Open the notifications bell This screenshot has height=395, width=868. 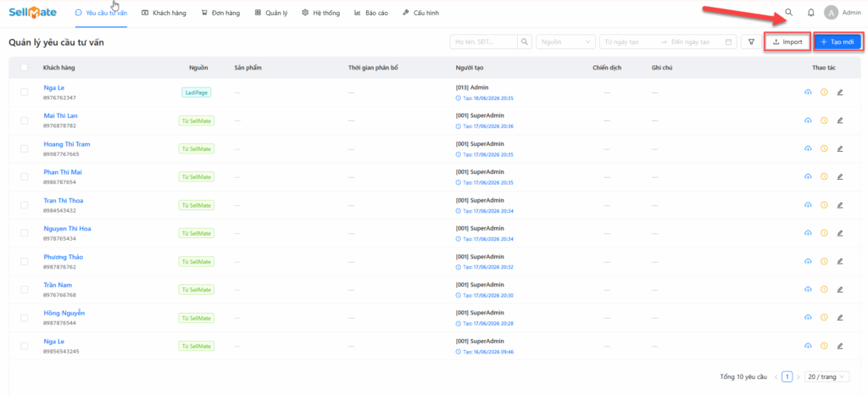tap(811, 13)
